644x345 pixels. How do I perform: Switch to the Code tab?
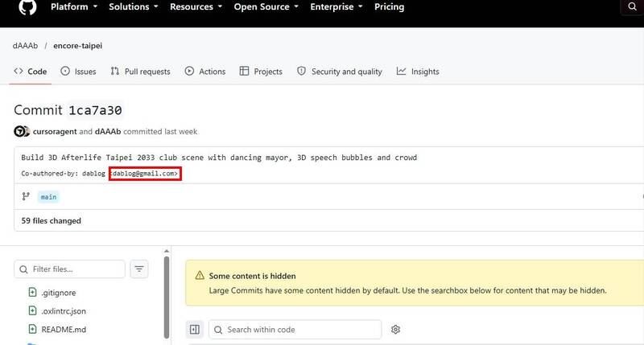click(31, 72)
